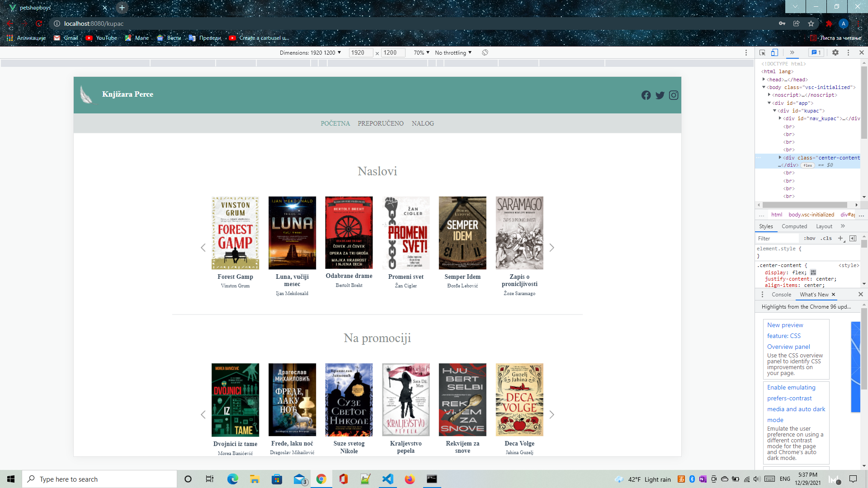Toggle the computed styles sidebar icon
Screen dimensions: 868x488
point(853,238)
